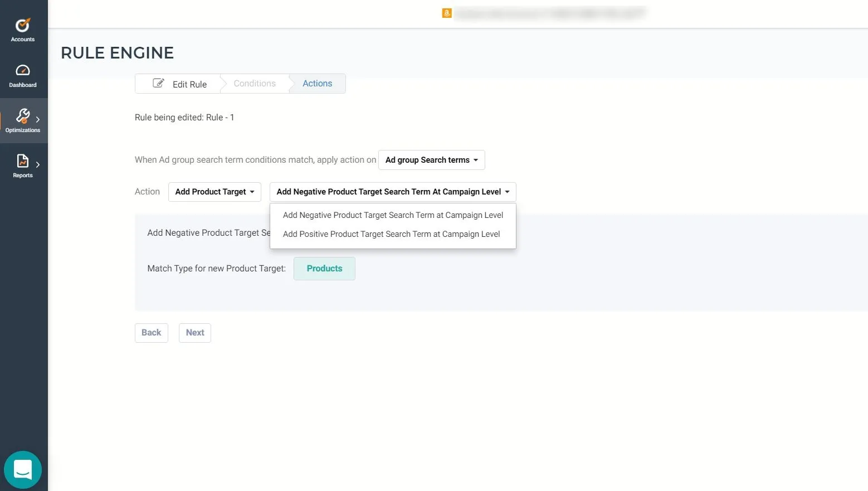Switch to the Conditions step tab
Screen dimensions: 868x491
point(255,84)
